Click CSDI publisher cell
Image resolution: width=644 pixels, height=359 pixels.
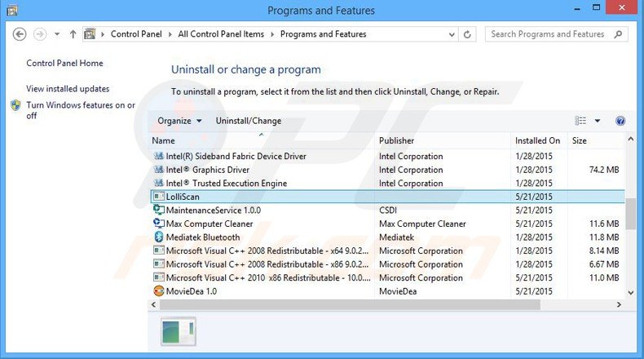[x=388, y=211]
